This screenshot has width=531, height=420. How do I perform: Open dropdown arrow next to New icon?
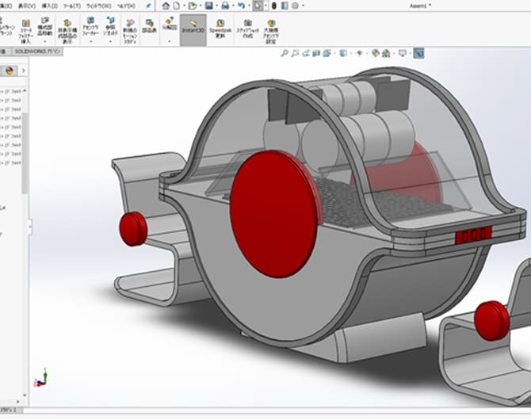[x=184, y=6]
